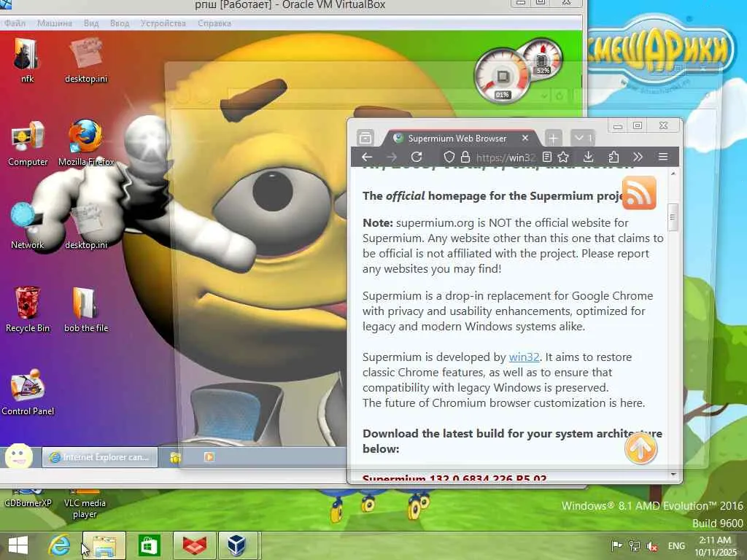The height and width of the screenshot is (560, 747).
Task: Open the tracking protection shield icon
Action: pyautogui.click(x=449, y=157)
